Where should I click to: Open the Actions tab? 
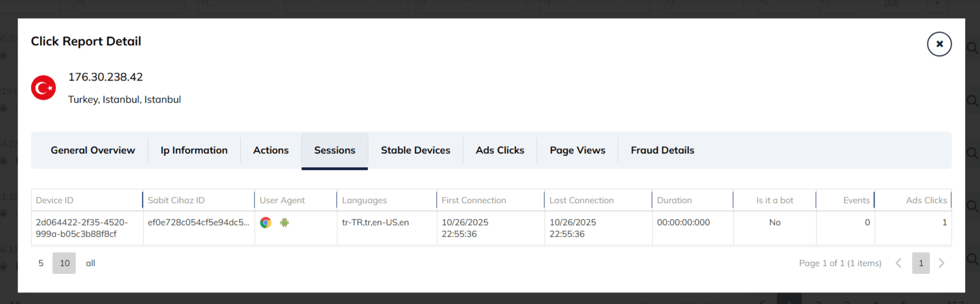tap(271, 150)
